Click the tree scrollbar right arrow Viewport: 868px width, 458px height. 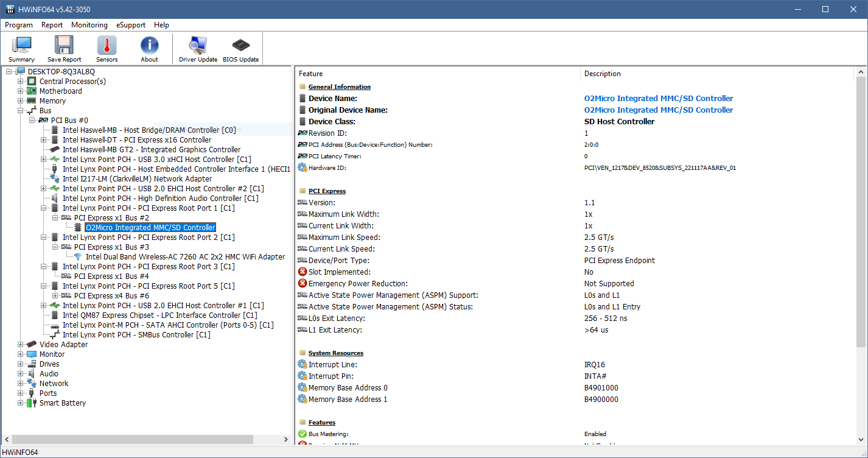287,439
